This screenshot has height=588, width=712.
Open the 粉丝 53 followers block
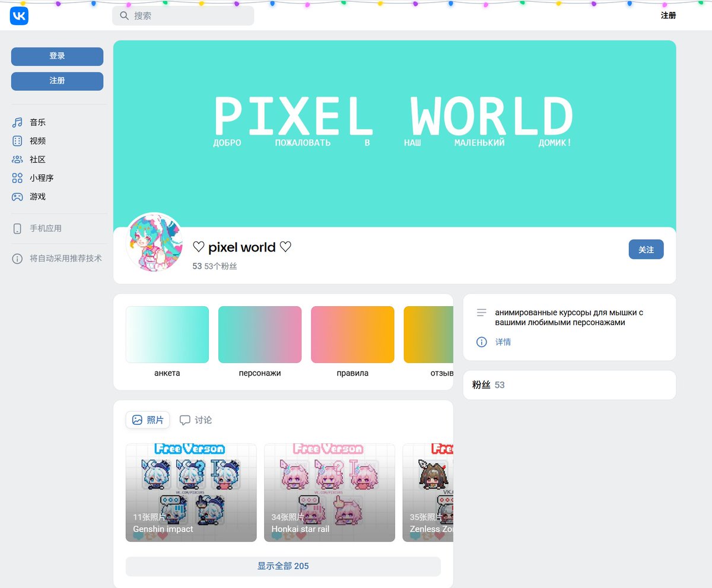(569, 385)
